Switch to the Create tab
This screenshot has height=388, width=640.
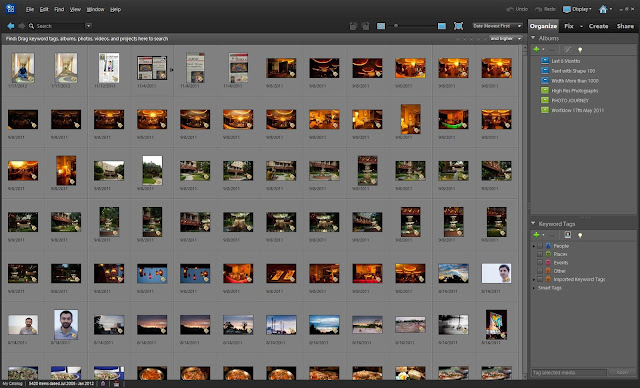point(598,26)
